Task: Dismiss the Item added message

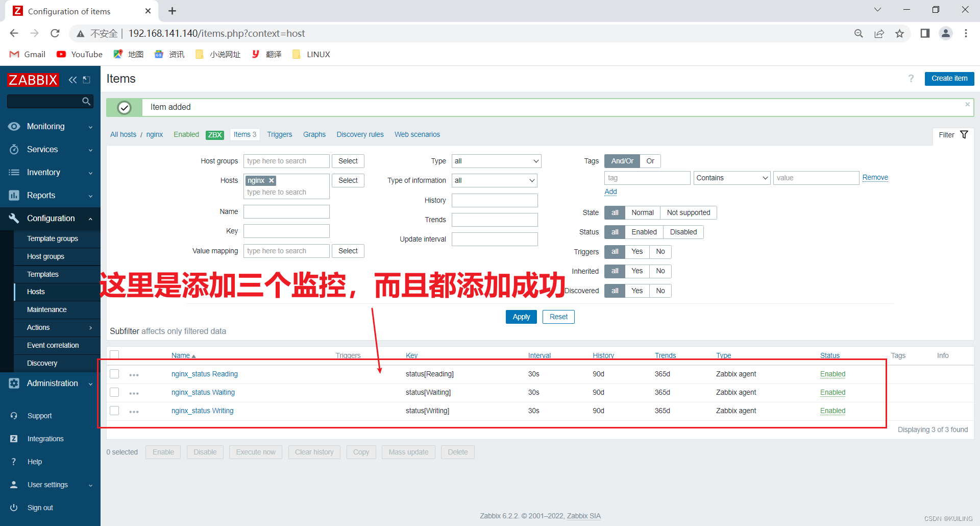Action: [967, 104]
